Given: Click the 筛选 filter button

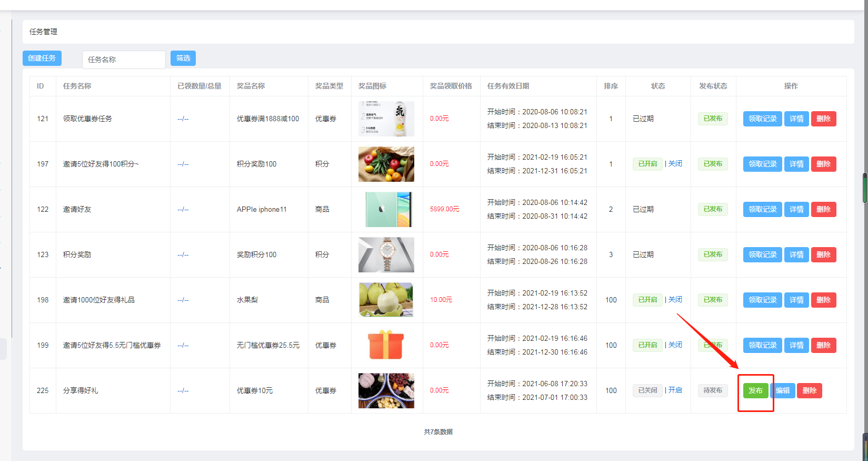Looking at the screenshot, I should click(x=183, y=58).
